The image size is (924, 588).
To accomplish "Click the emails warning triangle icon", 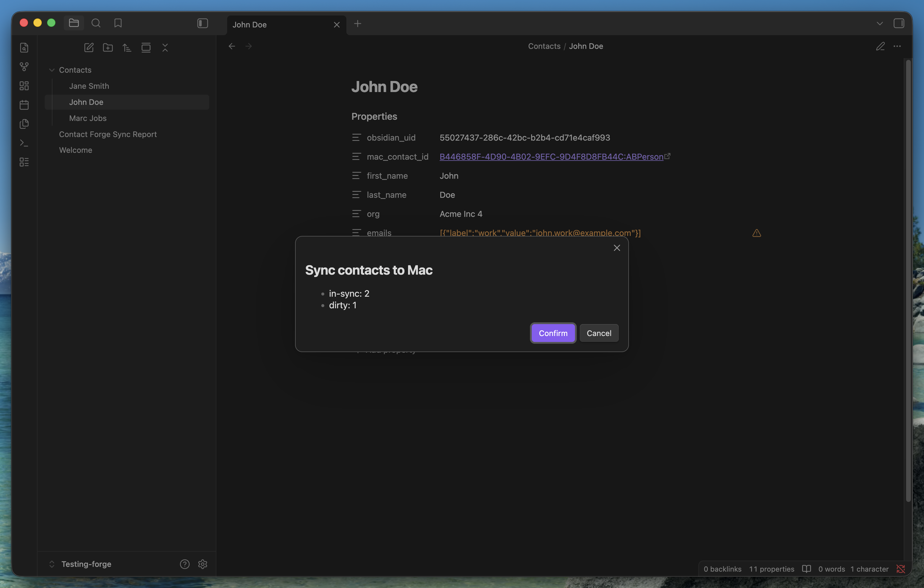I will tap(757, 233).
